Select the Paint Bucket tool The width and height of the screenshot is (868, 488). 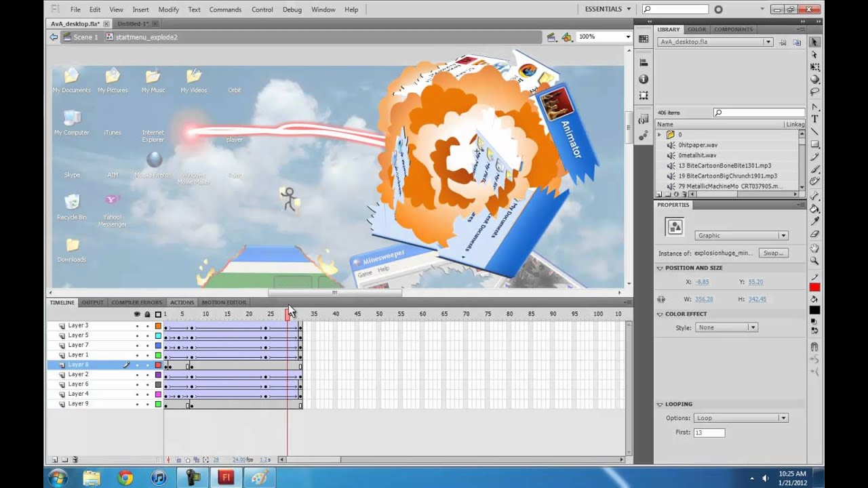click(814, 209)
